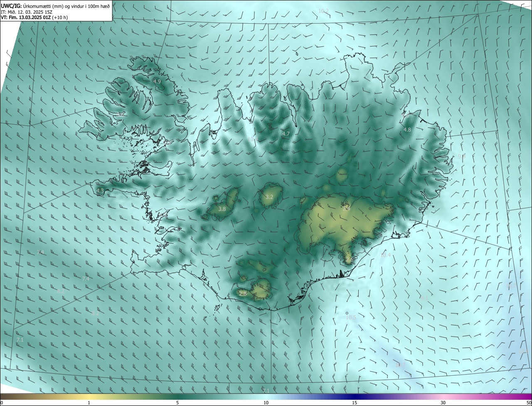Click the 4.3 value on the Snæfellsnes peninsula
Image resolution: width=532 pixels, height=406 pixels.
coord(100,191)
